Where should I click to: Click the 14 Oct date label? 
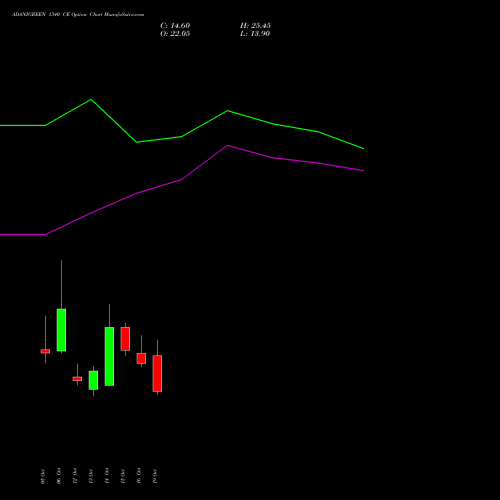[x=107, y=476]
